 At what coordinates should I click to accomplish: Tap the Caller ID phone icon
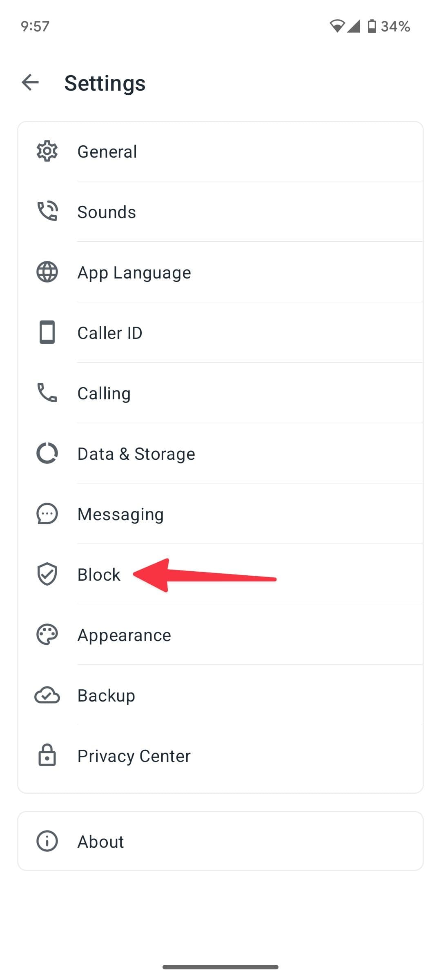(x=47, y=332)
